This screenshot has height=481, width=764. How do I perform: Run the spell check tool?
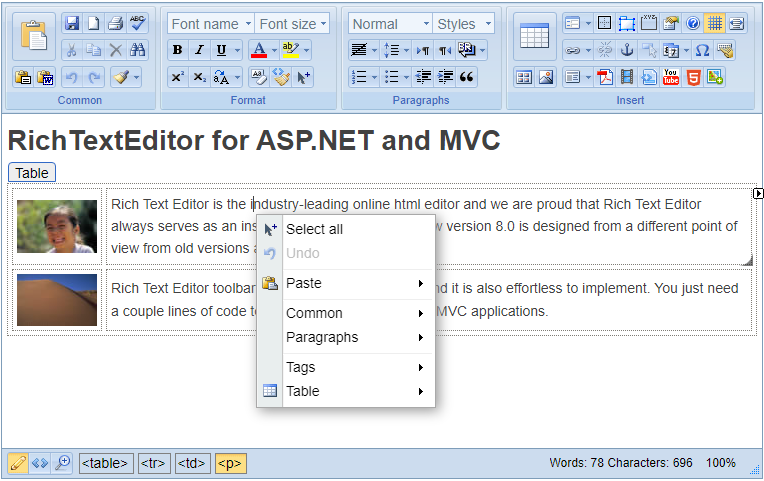click(x=138, y=23)
